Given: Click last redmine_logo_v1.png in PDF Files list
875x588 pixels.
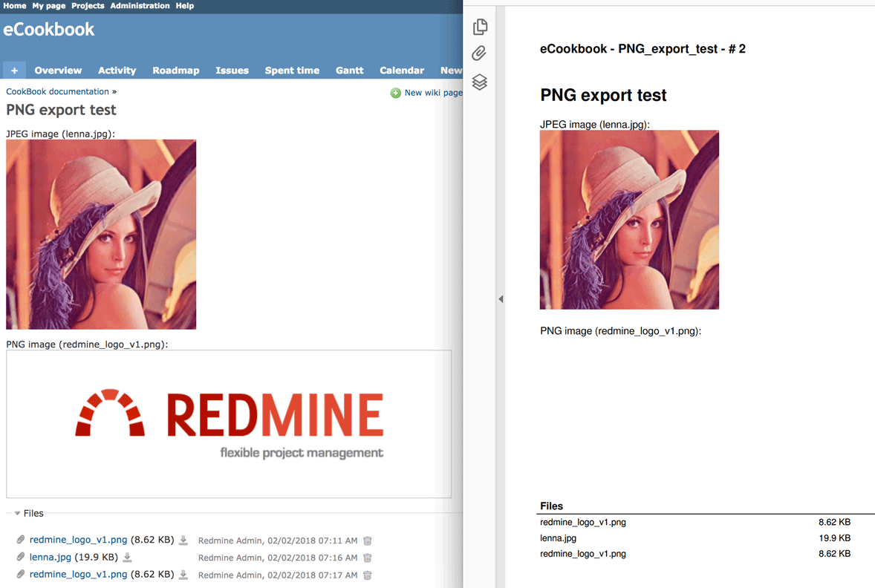Looking at the screenshot, I should coord(582,554).
